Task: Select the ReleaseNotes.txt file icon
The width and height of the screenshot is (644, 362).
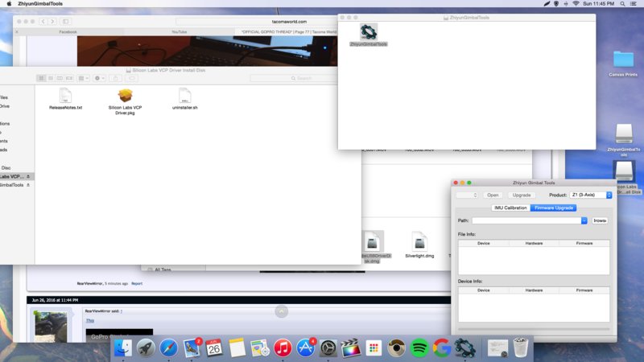Action: click(x=65, y=96)
